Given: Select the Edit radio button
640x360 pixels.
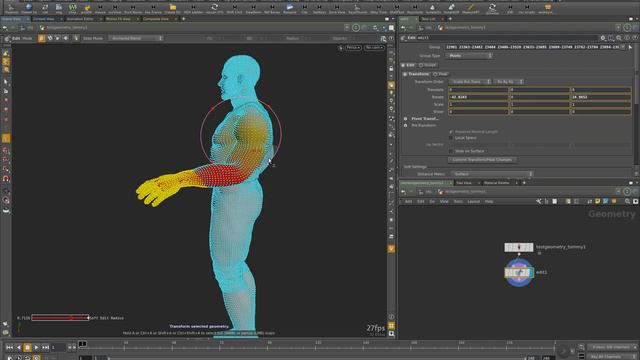Looking at the screenshot, I should pos(403,65).
